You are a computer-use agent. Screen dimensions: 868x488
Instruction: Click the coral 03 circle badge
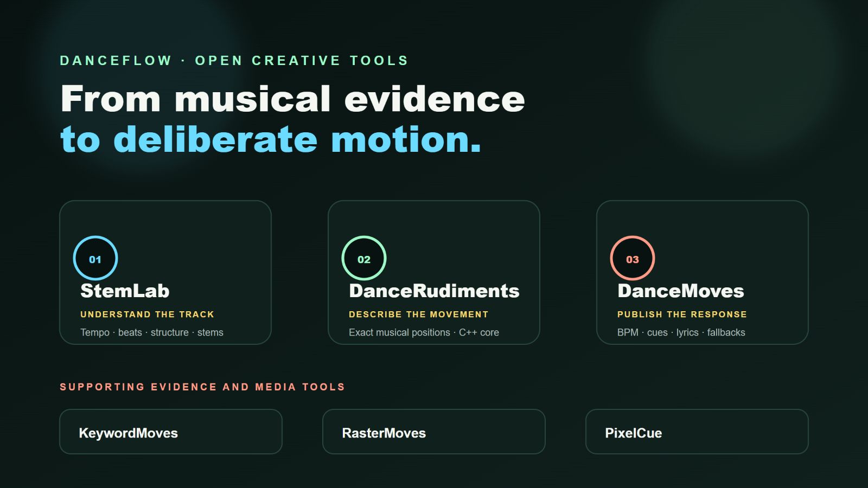point(633,258)
